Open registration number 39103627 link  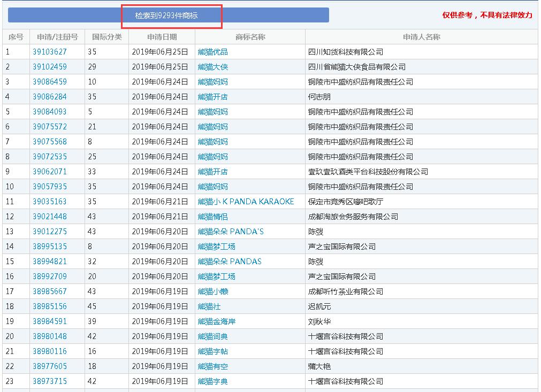pos(50,52)
